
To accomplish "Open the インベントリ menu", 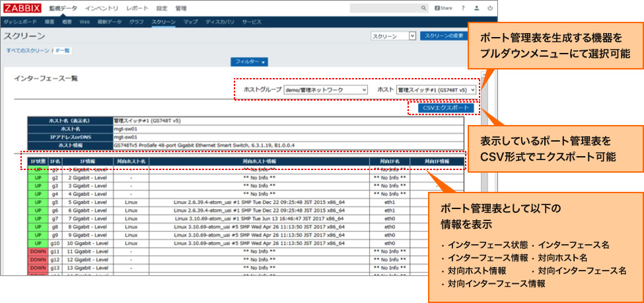I will [102, 8].
